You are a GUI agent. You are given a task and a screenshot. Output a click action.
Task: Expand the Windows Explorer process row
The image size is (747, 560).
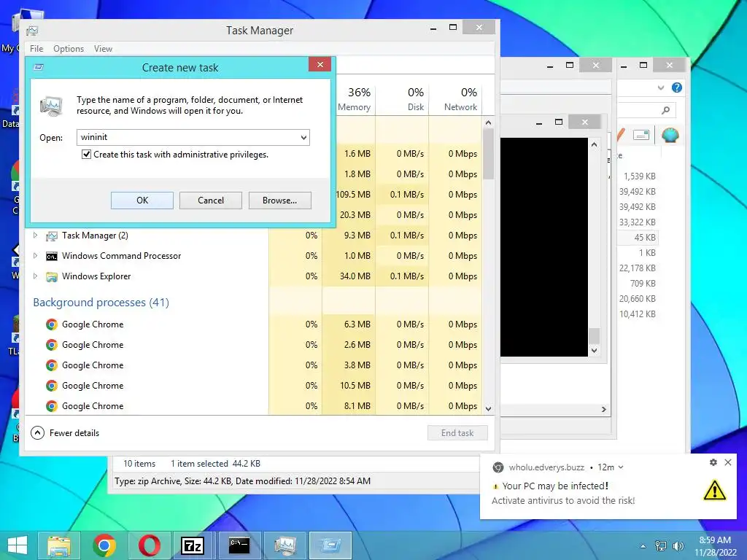click(35, 276)
